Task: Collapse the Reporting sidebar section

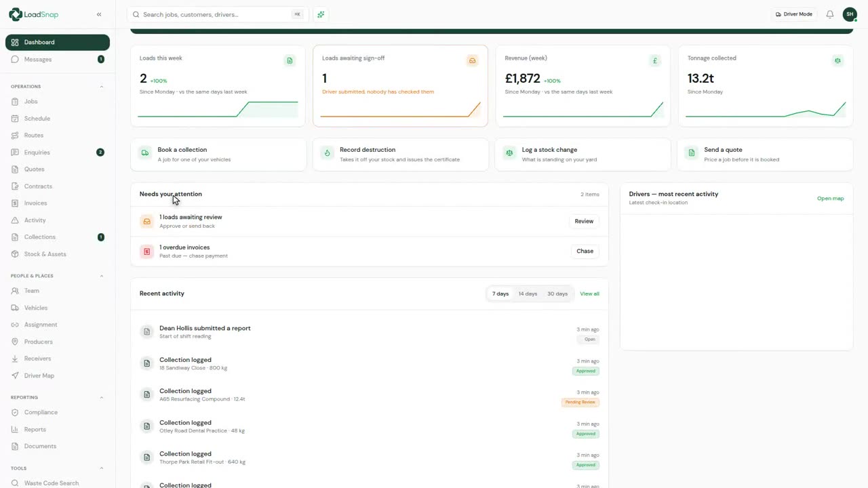Action: click(x=102, y=397)
